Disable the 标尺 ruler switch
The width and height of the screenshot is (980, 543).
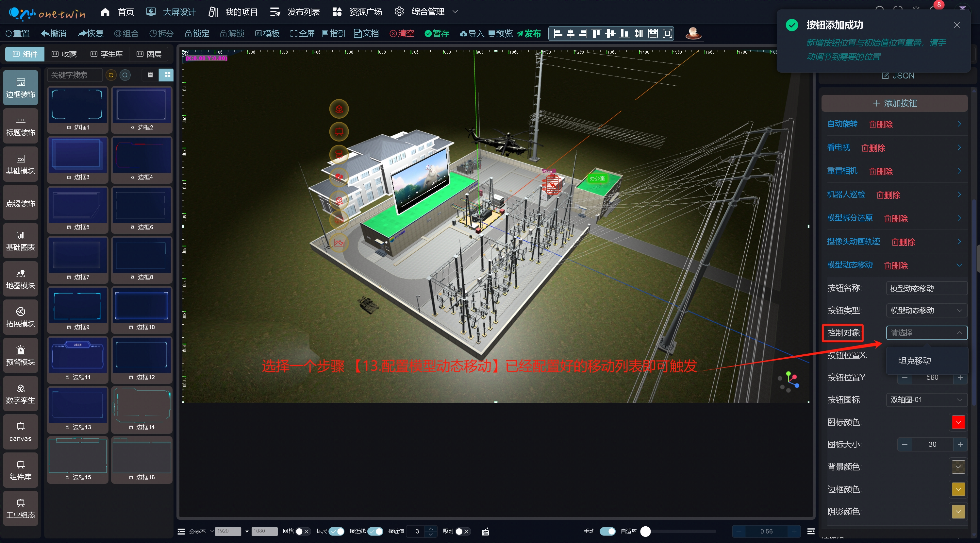[336, 532]
